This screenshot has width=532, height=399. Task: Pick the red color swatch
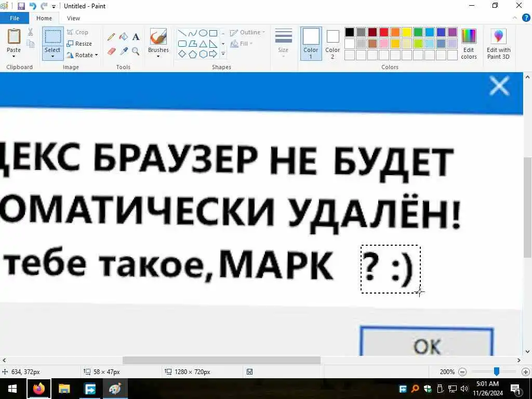pyautogui.click(x=384, y=32)
